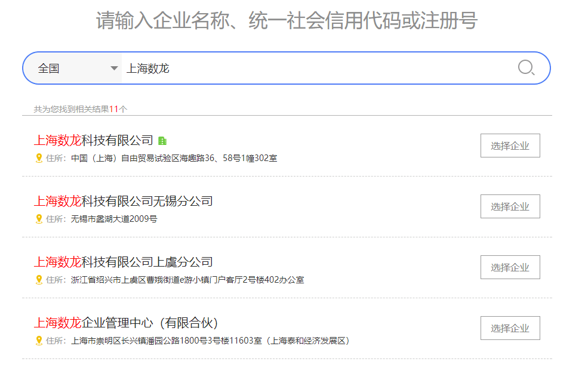Screen dimensions: 588x371
Task: Click 选择企业 for the 无锡分公司 result
Action: pos(510,206)
